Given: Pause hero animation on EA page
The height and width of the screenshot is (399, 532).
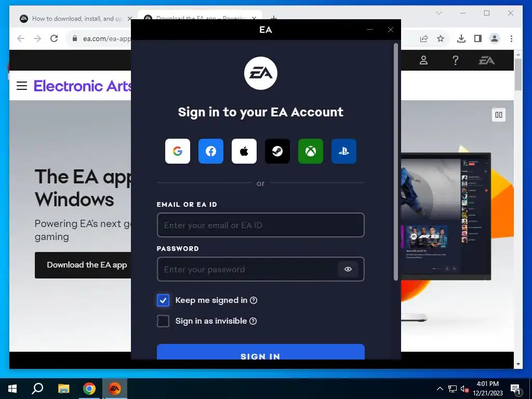Looking at the screenshot, I should point(498,115).
